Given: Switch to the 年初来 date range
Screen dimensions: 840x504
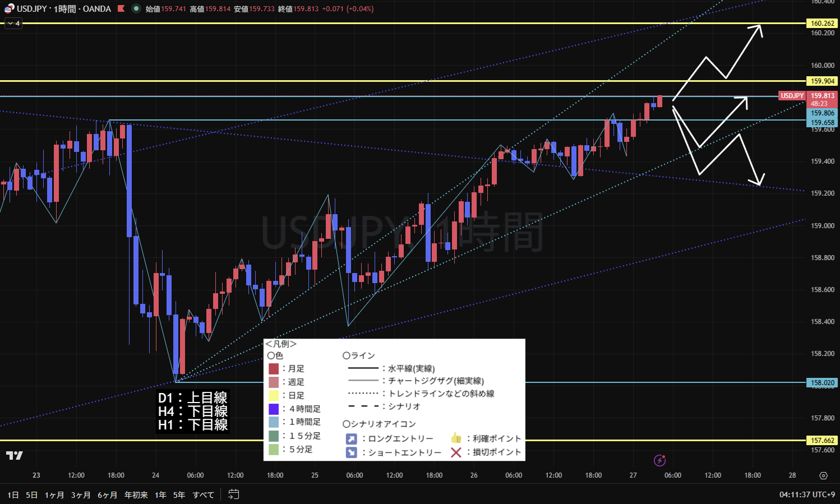Looking at the screenshot, I should (x=136, y=494).
